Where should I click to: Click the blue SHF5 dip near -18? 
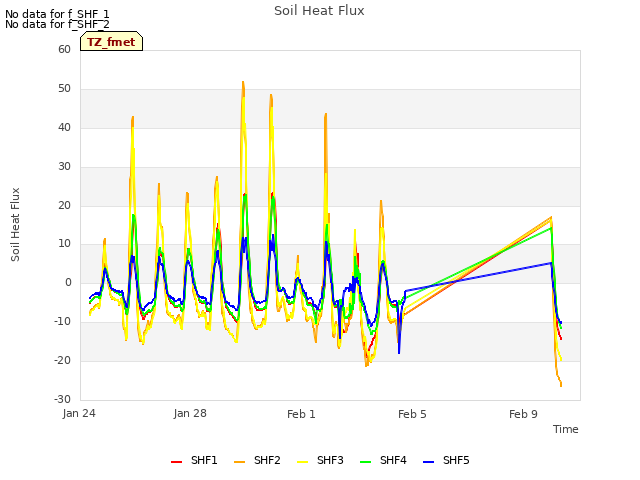point(399,352)
